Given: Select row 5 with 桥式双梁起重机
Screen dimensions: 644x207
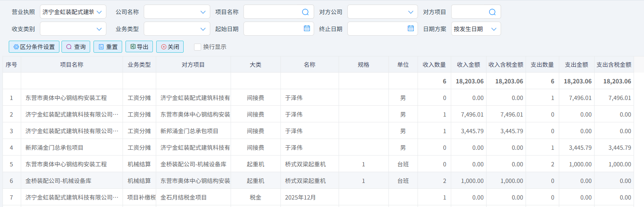Looking at the screenshot, I should [305, 164].
